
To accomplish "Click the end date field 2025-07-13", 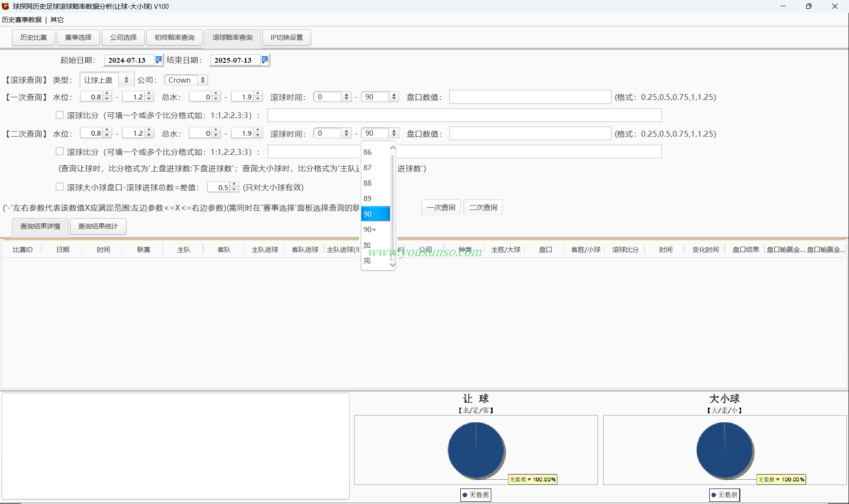I will point(235,60).
